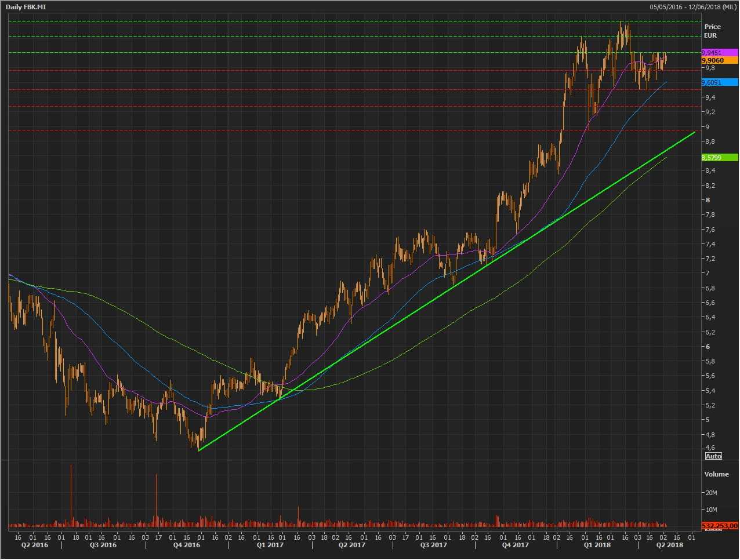Click the 20M volume axis tick
This screenshot has width=740, height=560.
tap(712, 493)
